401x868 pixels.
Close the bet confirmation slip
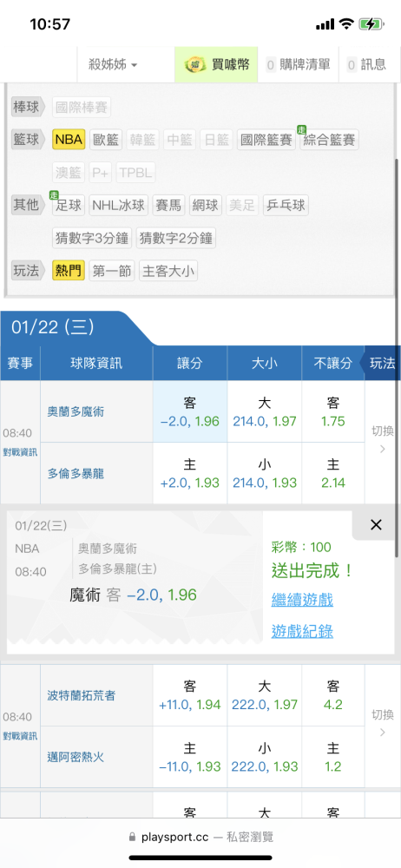pyautogui.click(x=376, y=525)
